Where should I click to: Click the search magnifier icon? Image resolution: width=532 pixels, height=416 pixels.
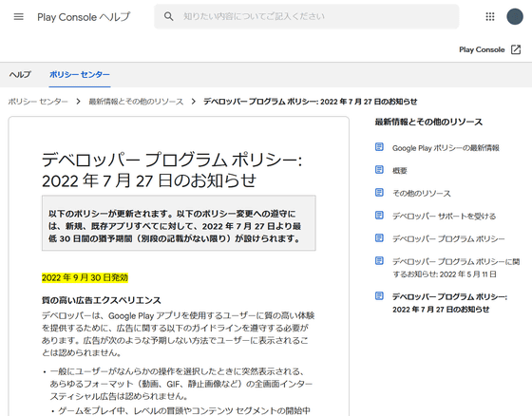169,16
